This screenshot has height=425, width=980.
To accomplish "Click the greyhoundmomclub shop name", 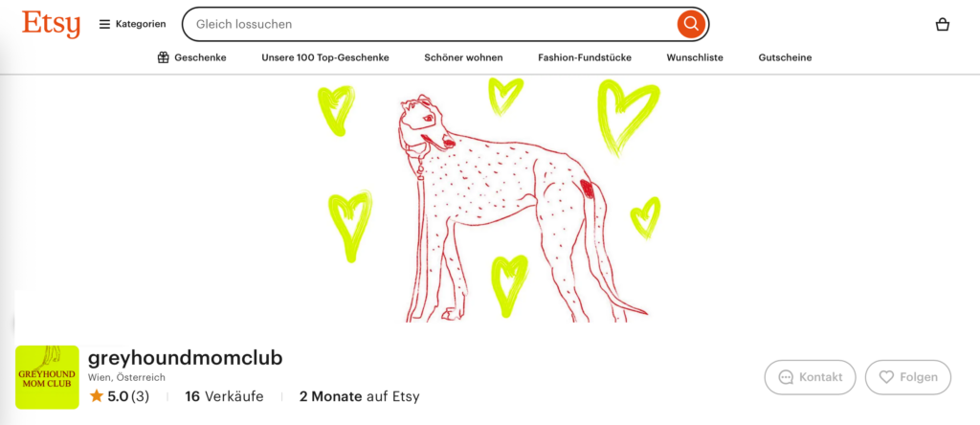I will [186, 358].
